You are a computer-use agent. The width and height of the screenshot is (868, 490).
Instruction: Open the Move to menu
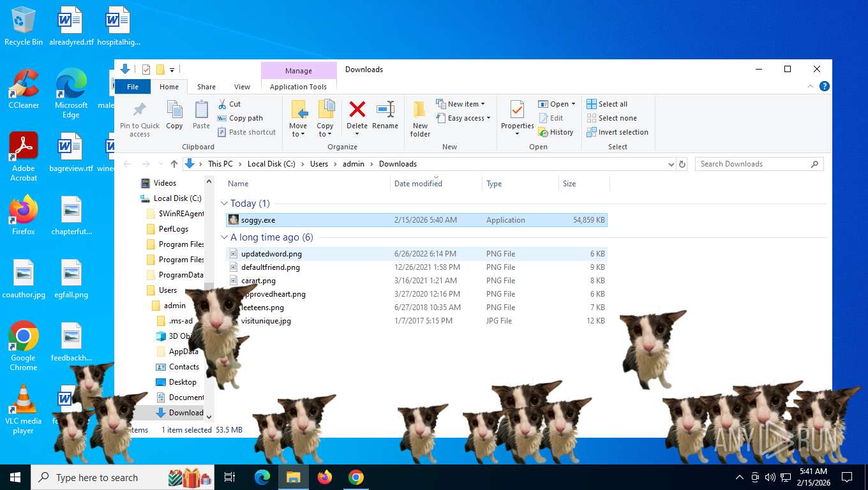click(298, 119)
